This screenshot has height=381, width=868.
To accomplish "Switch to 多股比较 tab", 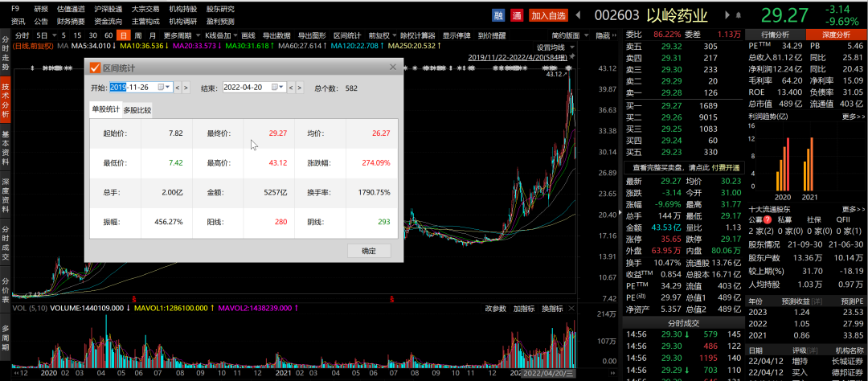I will (x=137, y=110).
